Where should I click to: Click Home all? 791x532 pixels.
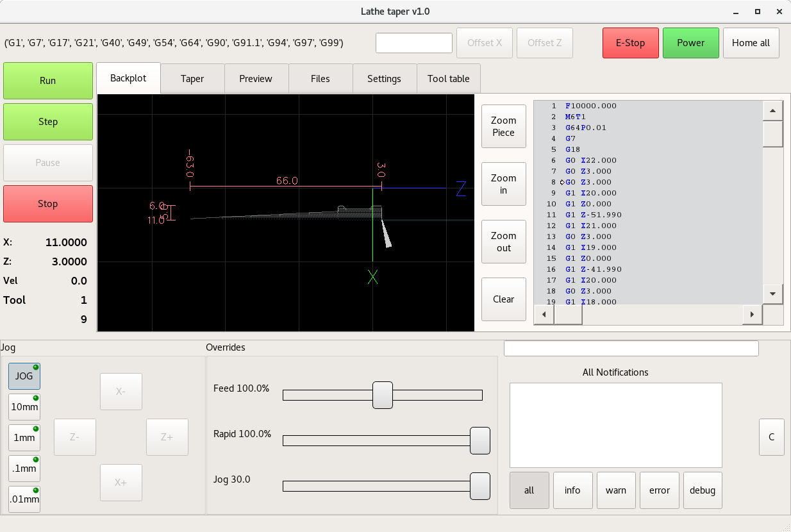[751, 43]
